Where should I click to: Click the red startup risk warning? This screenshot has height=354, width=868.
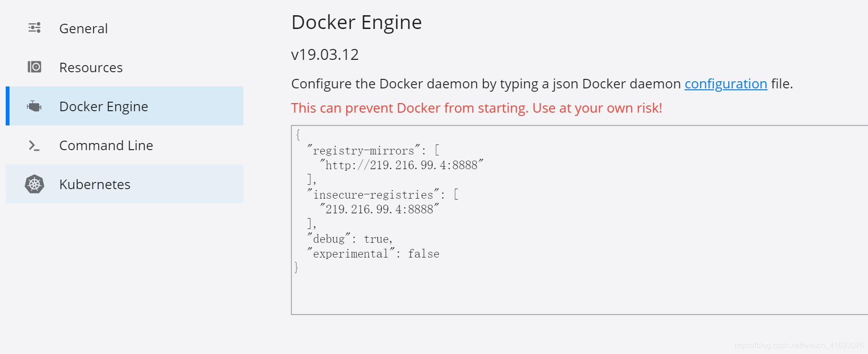coord(477,108)
